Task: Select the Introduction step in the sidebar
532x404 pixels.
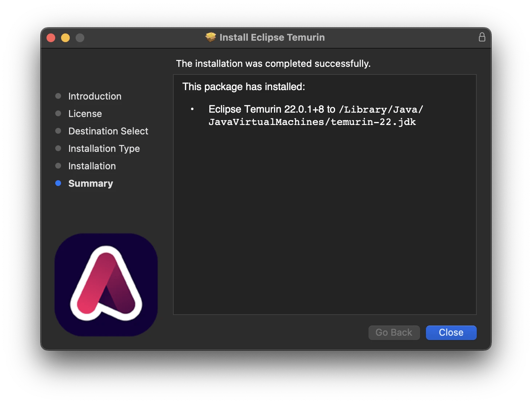Action: click(x=95, y=96)
